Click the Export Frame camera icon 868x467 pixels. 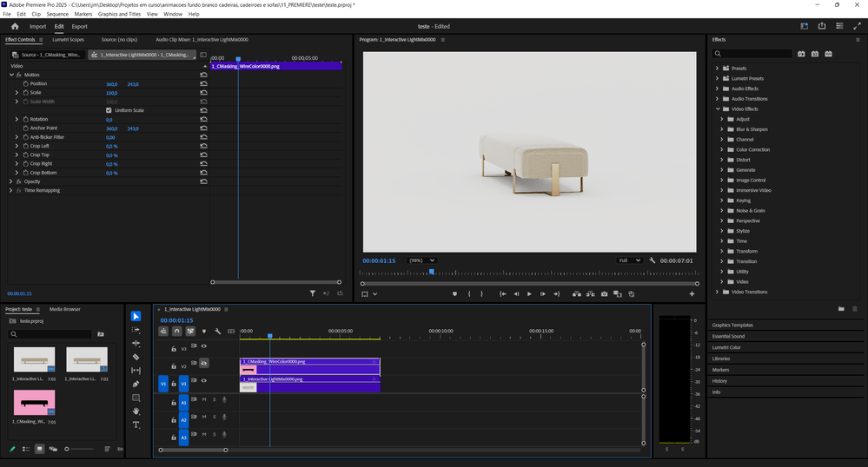coord(604,294)
